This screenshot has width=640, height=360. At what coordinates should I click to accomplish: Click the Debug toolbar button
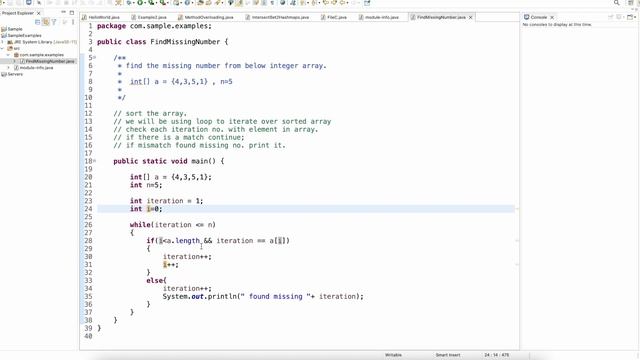pos(129,3)
